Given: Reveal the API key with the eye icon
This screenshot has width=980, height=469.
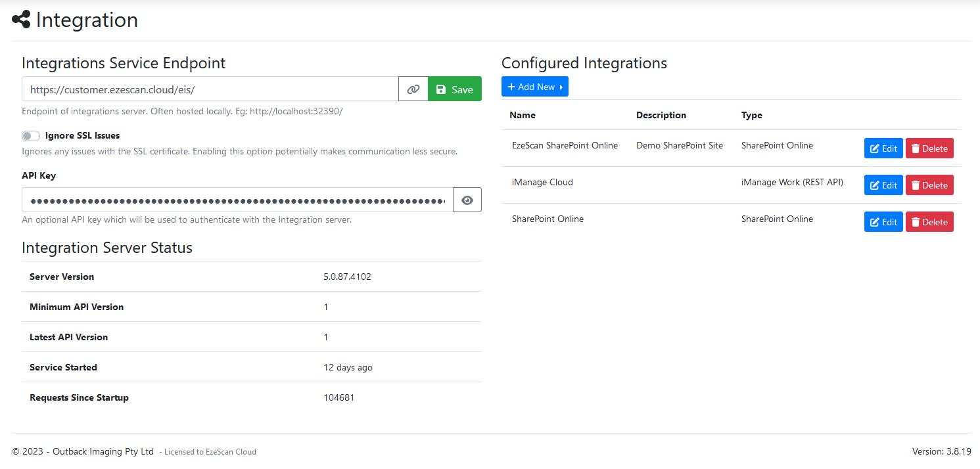Looking at the screenshot, I should [x=467, y=200].
